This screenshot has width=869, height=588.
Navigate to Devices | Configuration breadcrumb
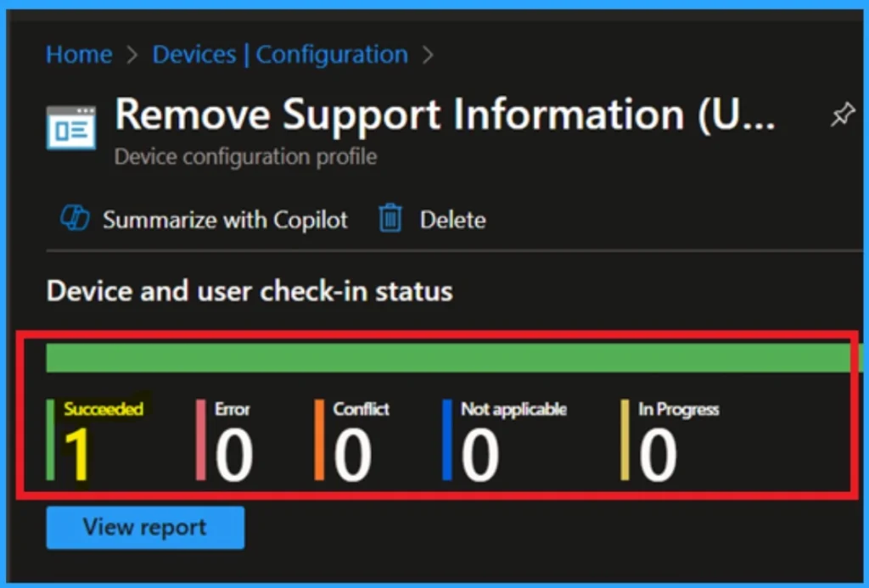pyautogui.click(x=279, y=53)
